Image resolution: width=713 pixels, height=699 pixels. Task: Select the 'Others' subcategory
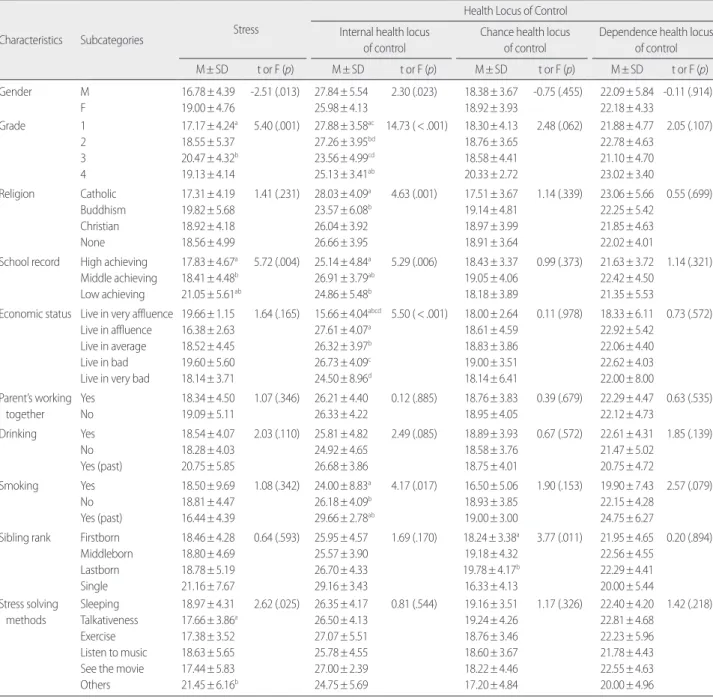pyautogui.click(x=95, y=685)
